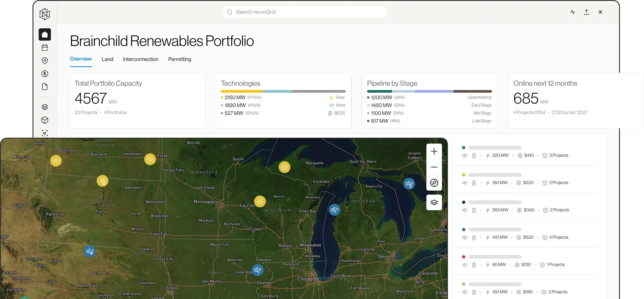Open the map layers control
Screen dimensions: 644x299
point(434,202)
